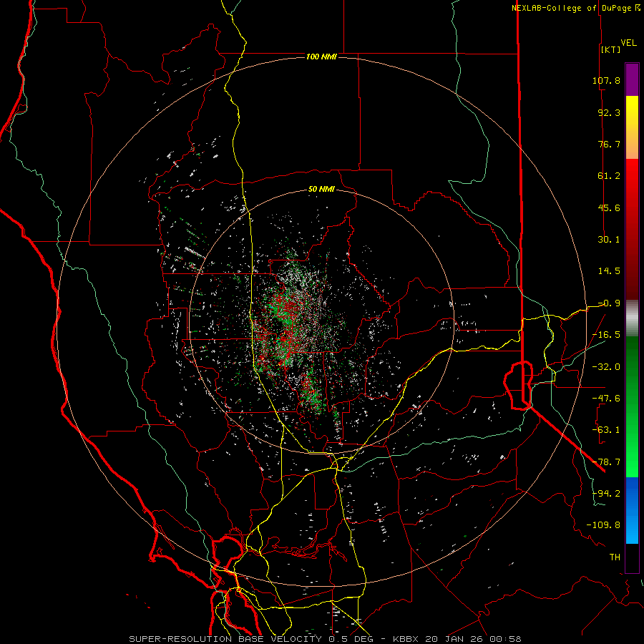Click the -78.7 velocity scale value
Screen dimensions: 644x644
tap(606, 462)
